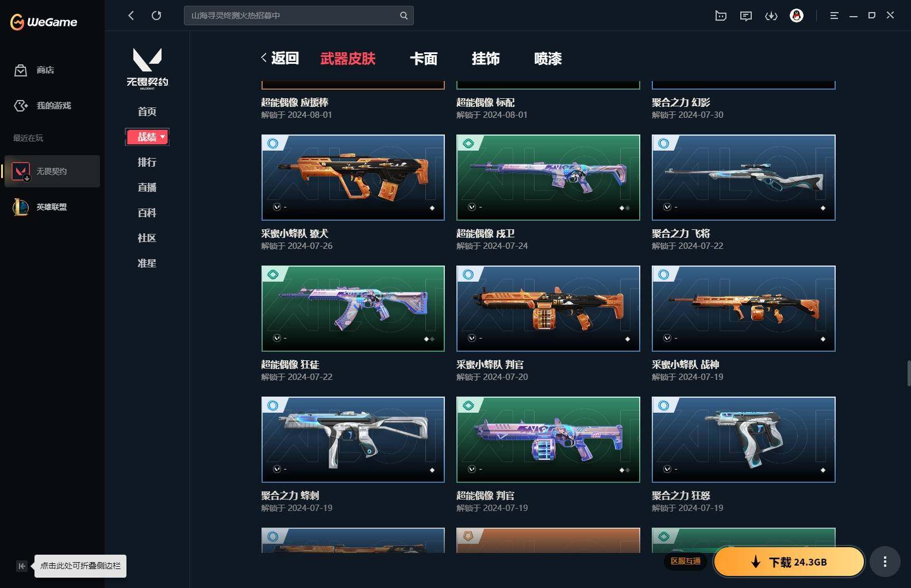Viewport: 911px width, 588px height.
Task: Switch to the 挂饰 tab
Action: 486,59
